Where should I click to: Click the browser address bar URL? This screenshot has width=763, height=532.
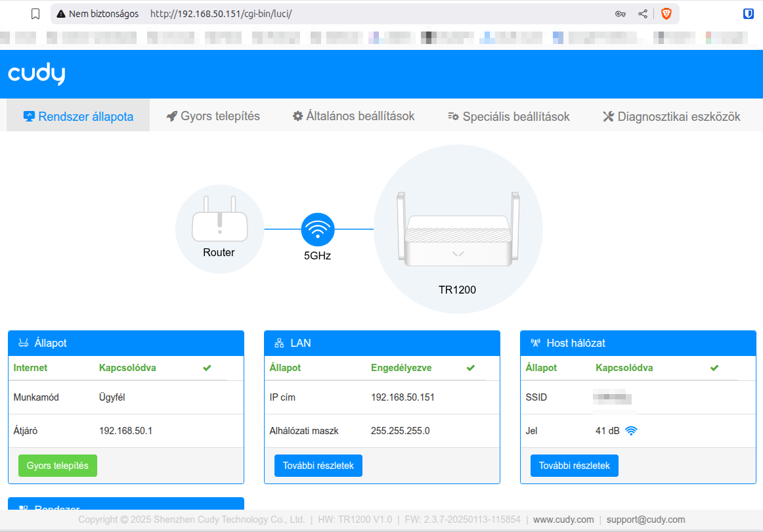221,14
